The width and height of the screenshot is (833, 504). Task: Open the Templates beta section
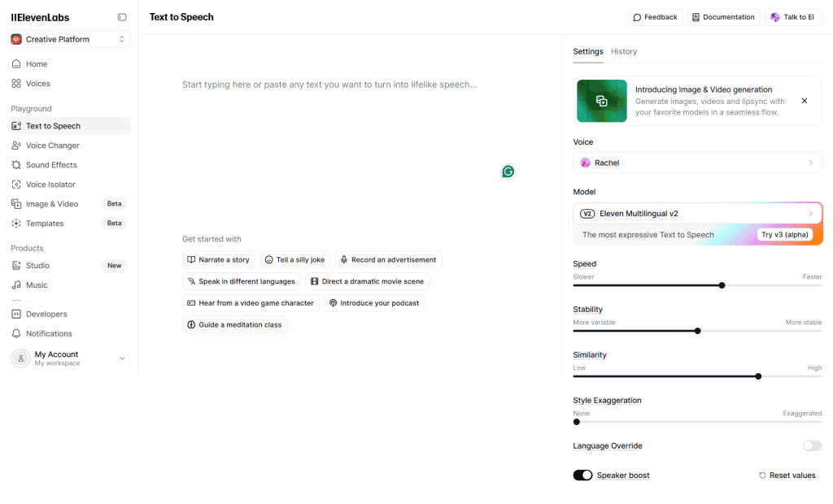[x=45, y=223]
